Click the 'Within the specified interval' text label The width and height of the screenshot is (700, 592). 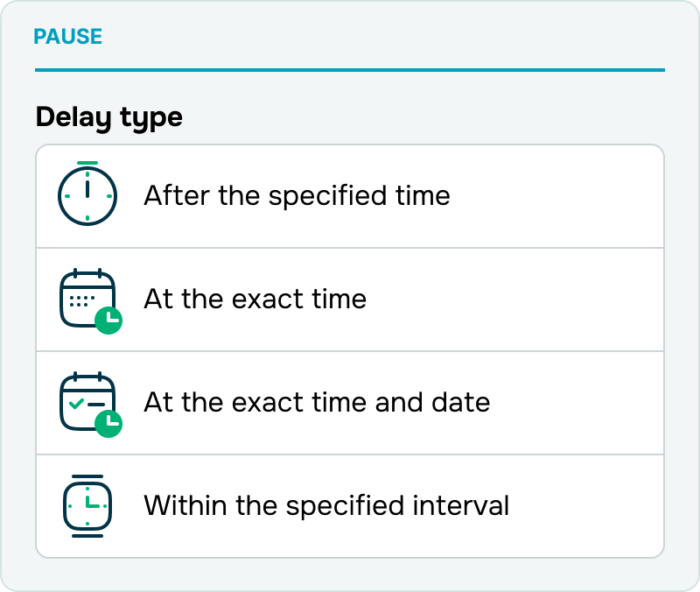(x=326, y=506)
